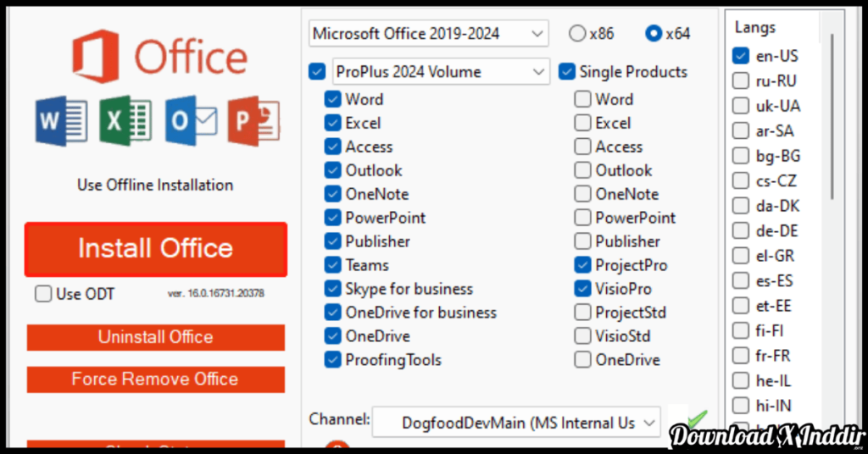This screenshot has height=454, width=868.
Task: Uncheck OneDrive for business
Action: 332,313
